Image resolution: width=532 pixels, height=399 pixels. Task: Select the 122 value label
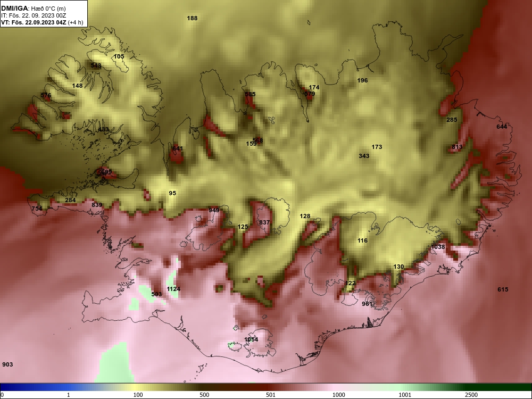point(350,284)
